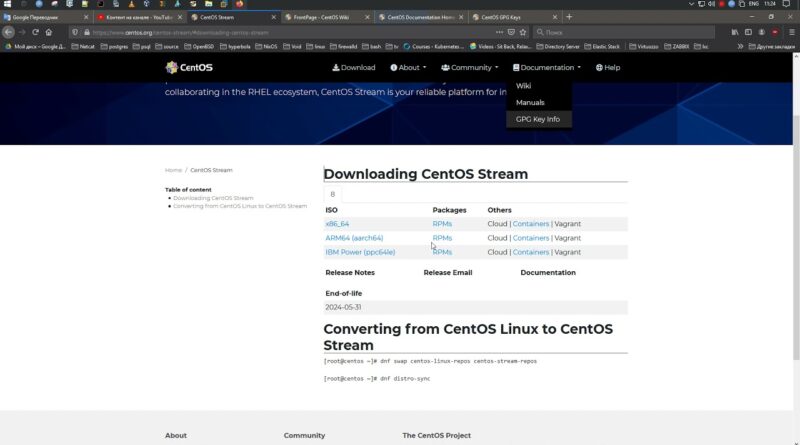
Task: Open IBM Power (ppc64le) ISO link
Action: (360, 252)
